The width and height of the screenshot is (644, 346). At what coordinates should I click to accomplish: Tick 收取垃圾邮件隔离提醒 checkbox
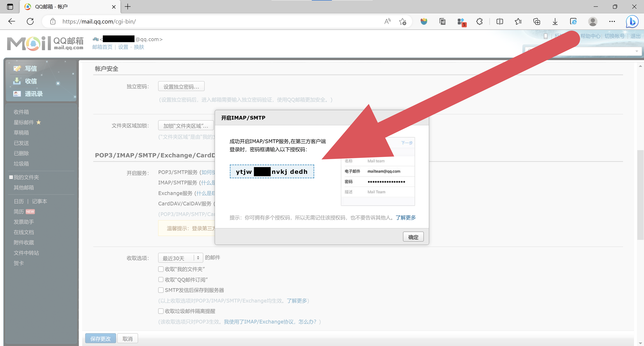click(161, 311)
